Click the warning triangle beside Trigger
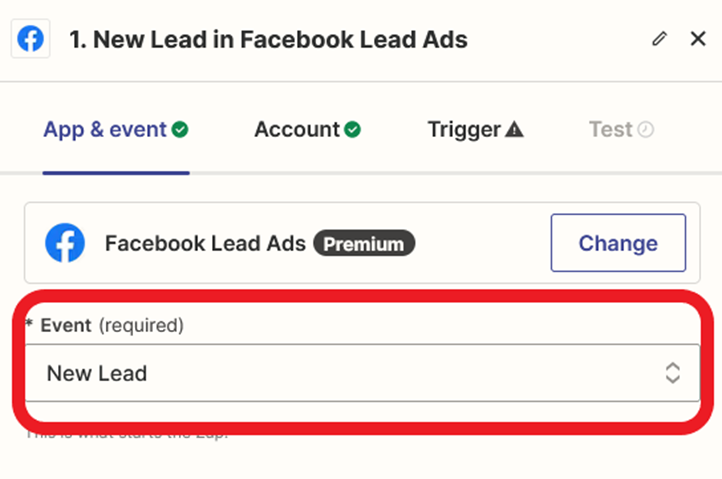Screen dimensions: 722x479 (x=514, y=130)
